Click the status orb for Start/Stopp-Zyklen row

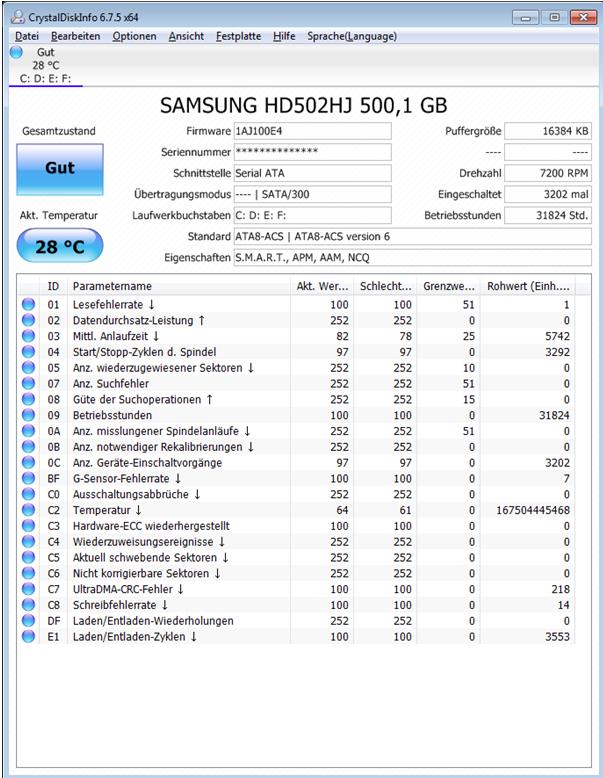tap(28, 352)
